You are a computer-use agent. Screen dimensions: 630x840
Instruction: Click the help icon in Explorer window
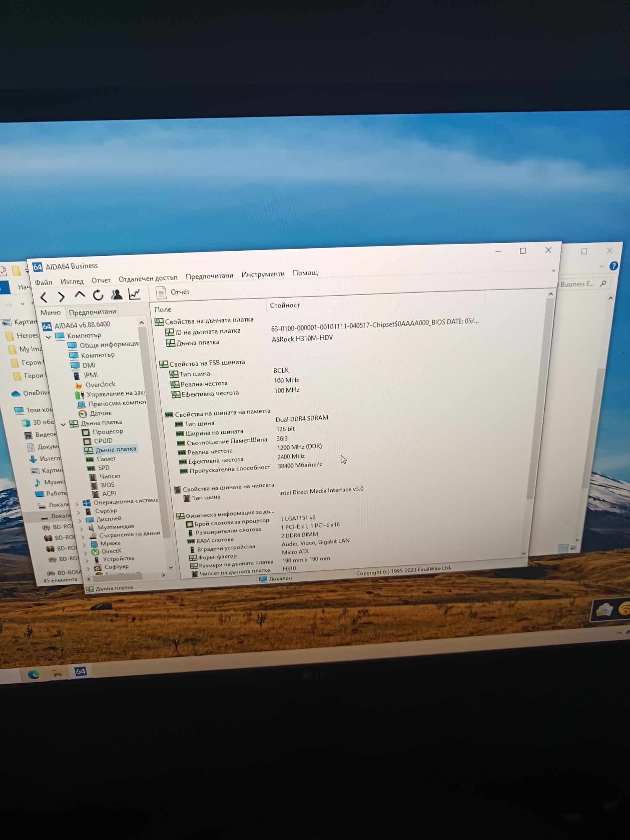point(614,266)
